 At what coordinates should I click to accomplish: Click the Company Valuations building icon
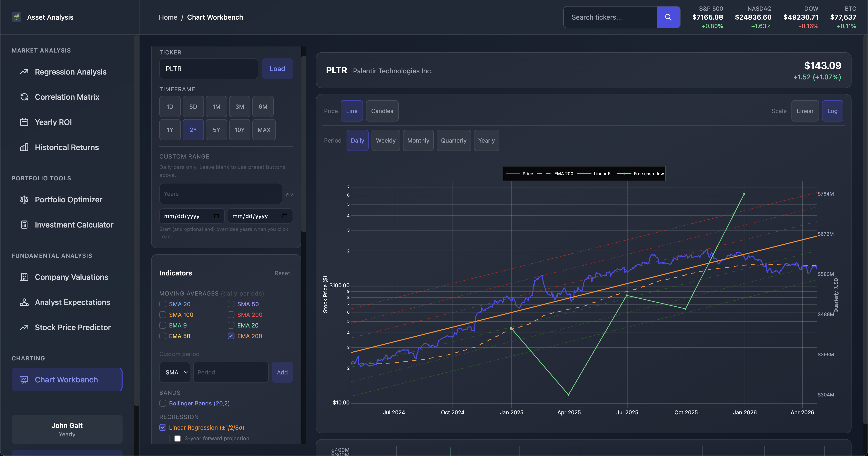pos(24,277)
